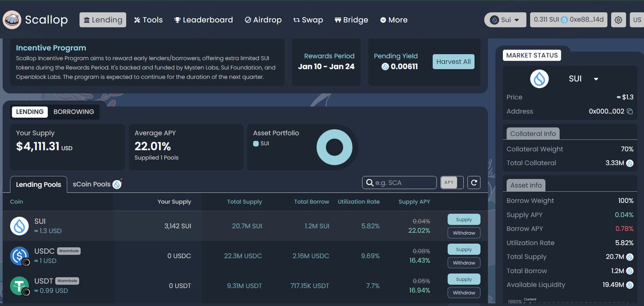
Task: Click the USDC Wormhole badge
Action: tap(69, 251)
